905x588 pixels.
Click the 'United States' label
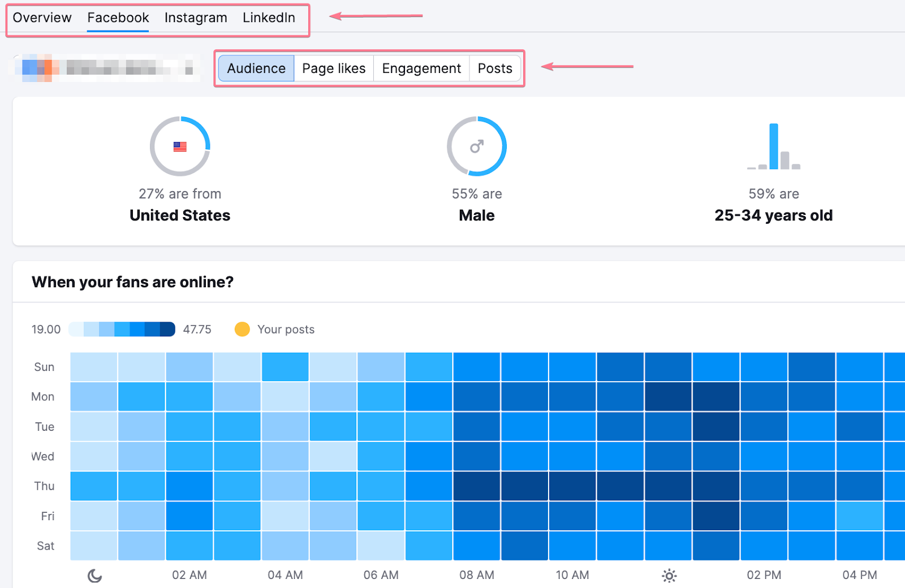pos(180,215)
